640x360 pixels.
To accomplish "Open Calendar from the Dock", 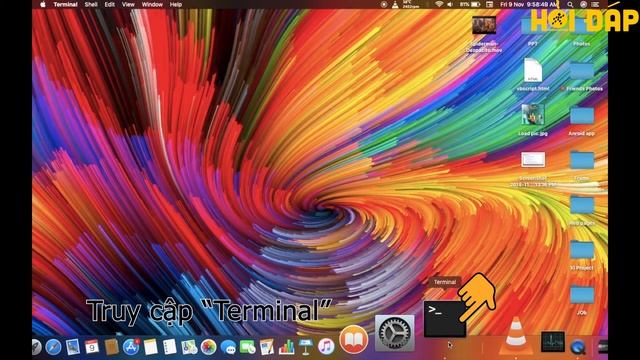I will point(92,347).
